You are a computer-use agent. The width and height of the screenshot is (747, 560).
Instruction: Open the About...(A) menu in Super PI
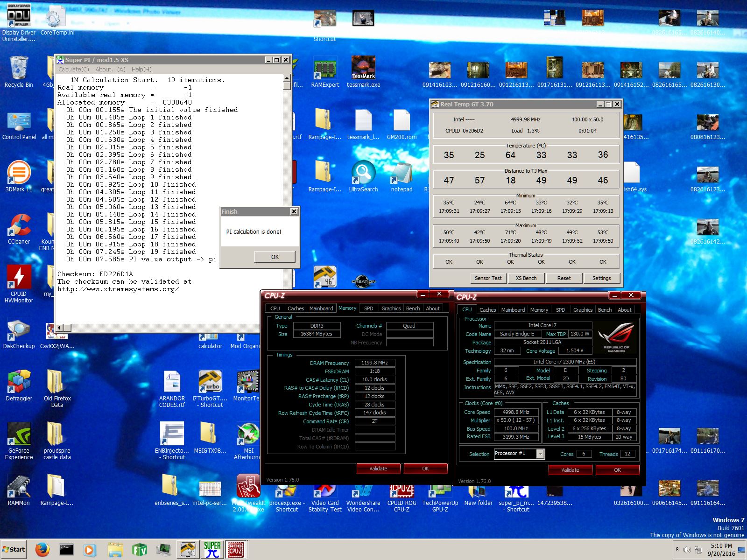[110, 69]
